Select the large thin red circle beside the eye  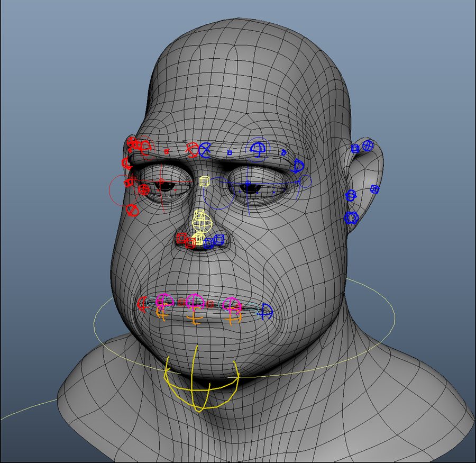(125, 189)
